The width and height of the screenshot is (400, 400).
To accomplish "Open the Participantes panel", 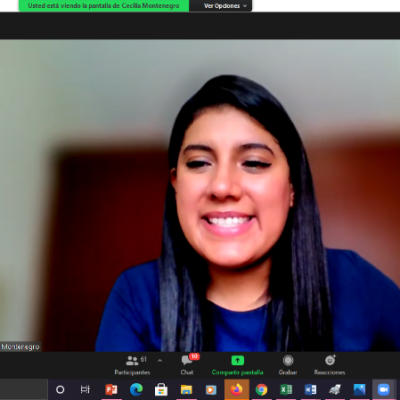I will pos(132,365).
